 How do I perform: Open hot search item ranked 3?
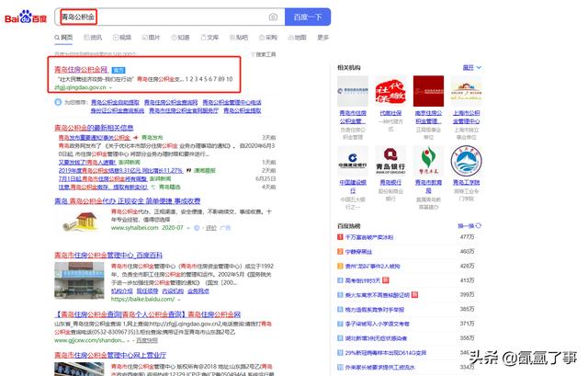click(x=372, y=266)
